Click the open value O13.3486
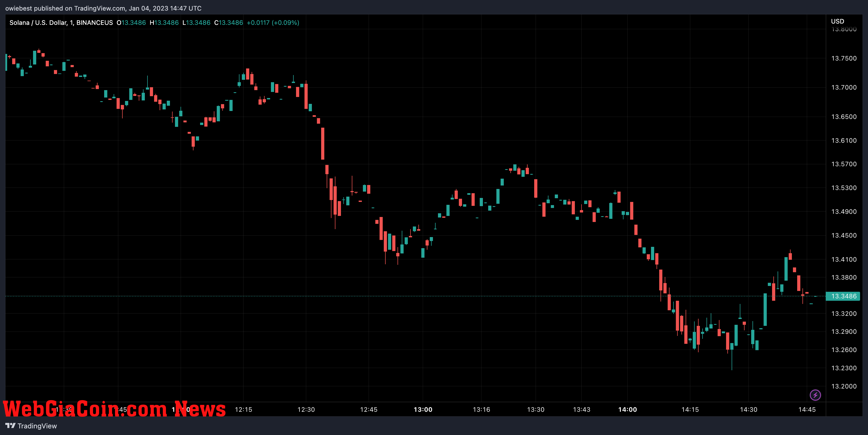The image size is (868, 435). point(131,22)
